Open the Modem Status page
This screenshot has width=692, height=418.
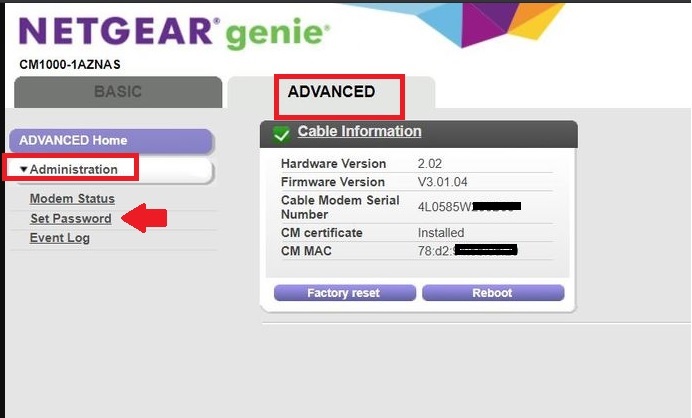(x=72, y=199)
